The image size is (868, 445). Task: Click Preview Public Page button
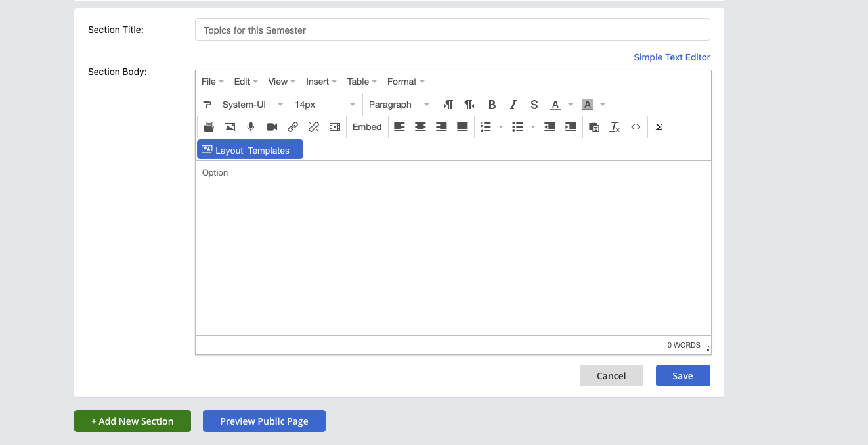[264, 421]
